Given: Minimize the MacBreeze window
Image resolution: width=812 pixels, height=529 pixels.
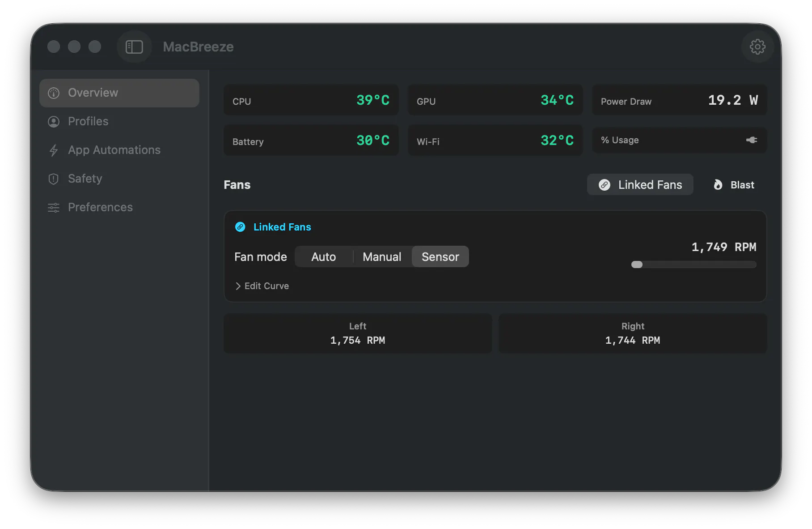Looking at the screenshot, I should click(x=74, y=47).
